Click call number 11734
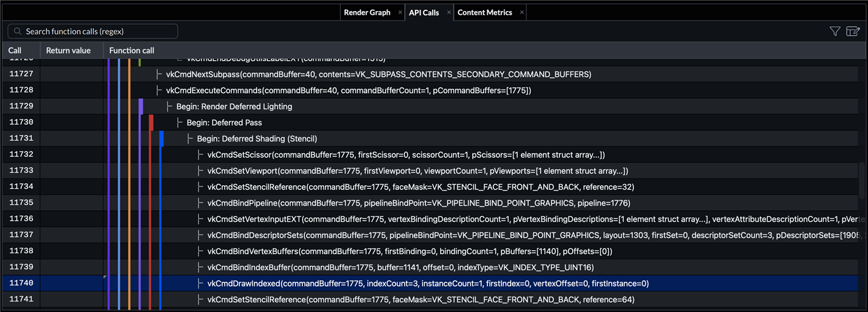Image resolution: width=868 pixels, height=312 pixels. click(x=21, y=186)
